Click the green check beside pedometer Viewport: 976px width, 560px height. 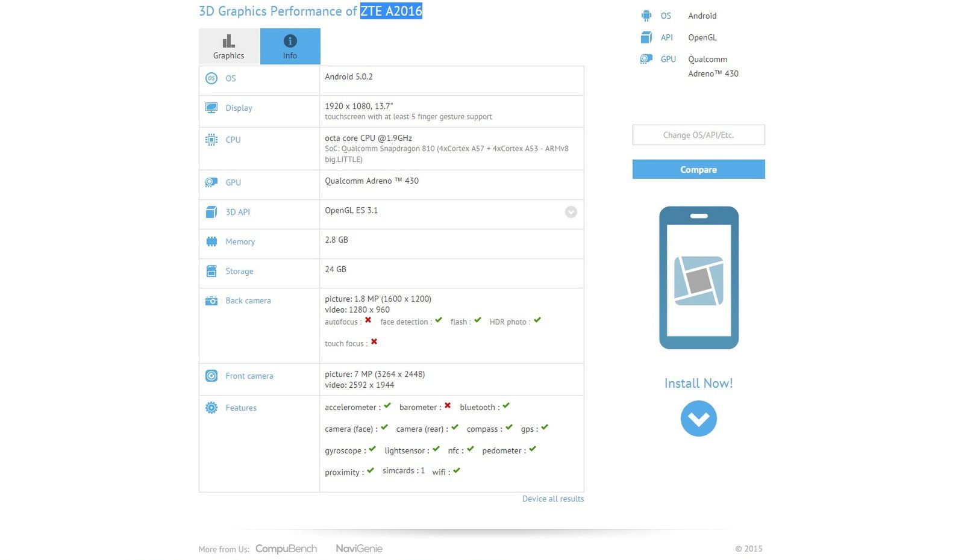click(x=533, y=449)
